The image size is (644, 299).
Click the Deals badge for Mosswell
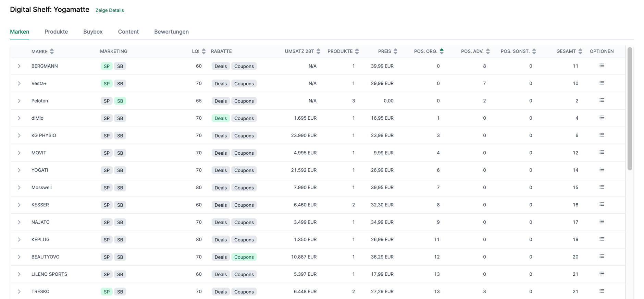pos(221,188)
